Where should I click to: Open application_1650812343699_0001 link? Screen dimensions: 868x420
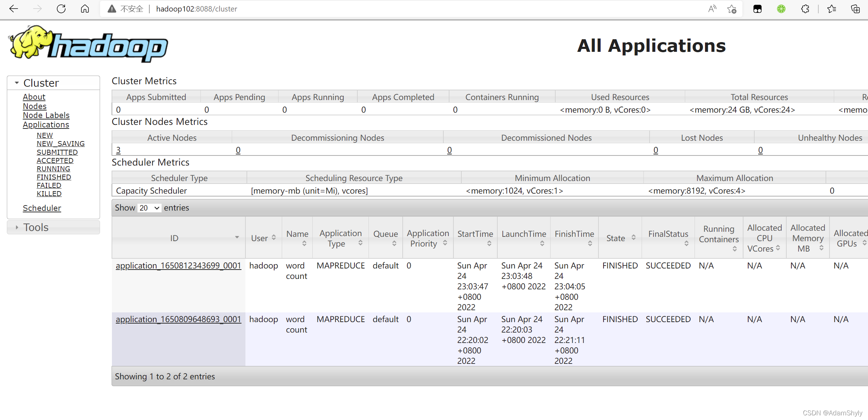(178, 266)
